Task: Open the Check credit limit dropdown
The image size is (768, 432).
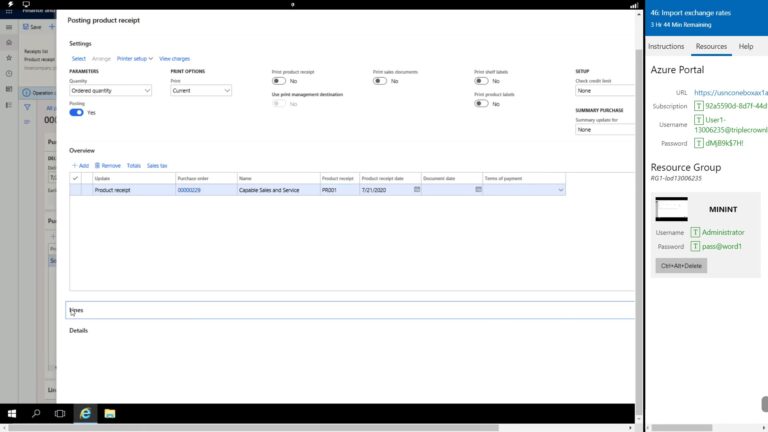Action: coord(605,91)
